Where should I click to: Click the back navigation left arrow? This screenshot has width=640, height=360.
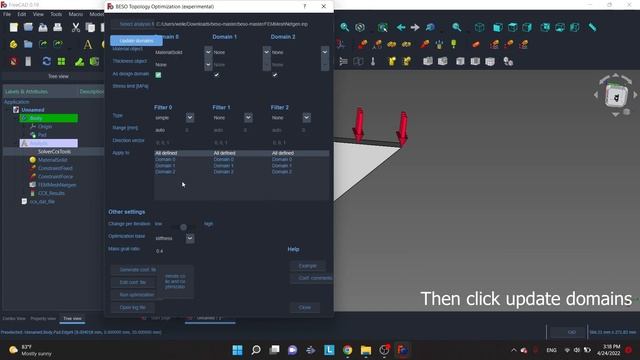tap(400, 27)
